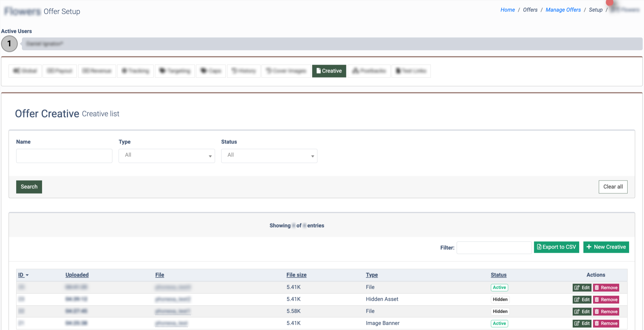Remove the 5.58K File creative
Screen dimensions: 644x330
click(606, 311)
